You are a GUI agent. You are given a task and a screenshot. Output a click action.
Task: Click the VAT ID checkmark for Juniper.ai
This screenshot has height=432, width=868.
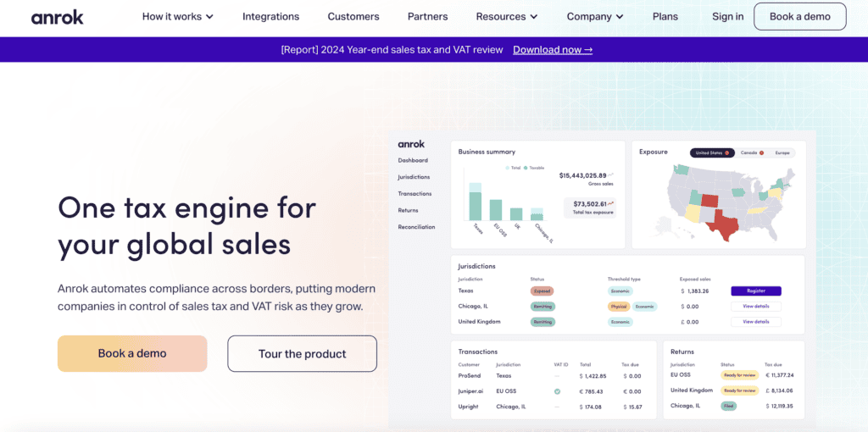[557, 391]
